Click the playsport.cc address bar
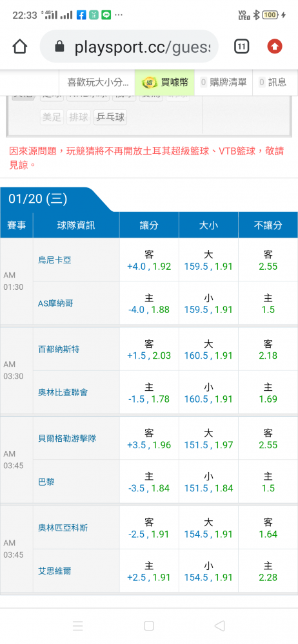Image resolution: width=298 pixels, height=644 pixels. [129, 46]
